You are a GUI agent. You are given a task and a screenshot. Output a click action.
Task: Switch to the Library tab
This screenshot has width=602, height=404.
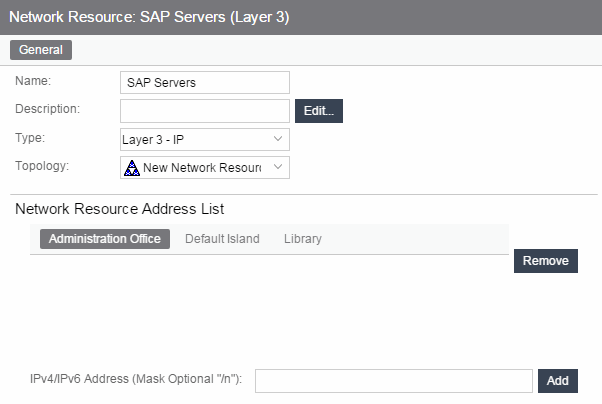303,239
